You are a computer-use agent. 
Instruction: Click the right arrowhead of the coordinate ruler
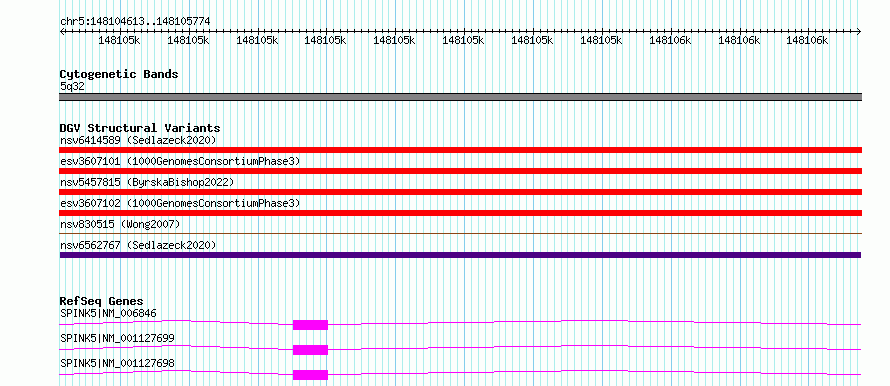tap(859, 32)
